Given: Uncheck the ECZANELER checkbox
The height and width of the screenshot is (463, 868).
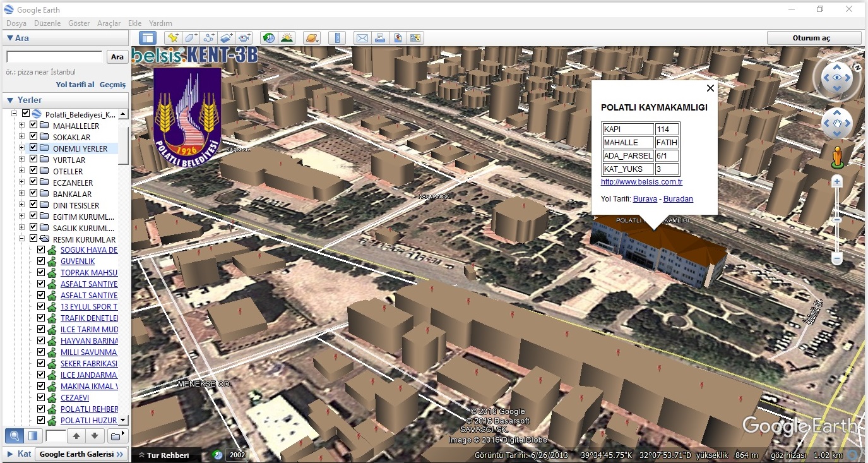Looking at the screenshot, I should [x=33, y=182].
